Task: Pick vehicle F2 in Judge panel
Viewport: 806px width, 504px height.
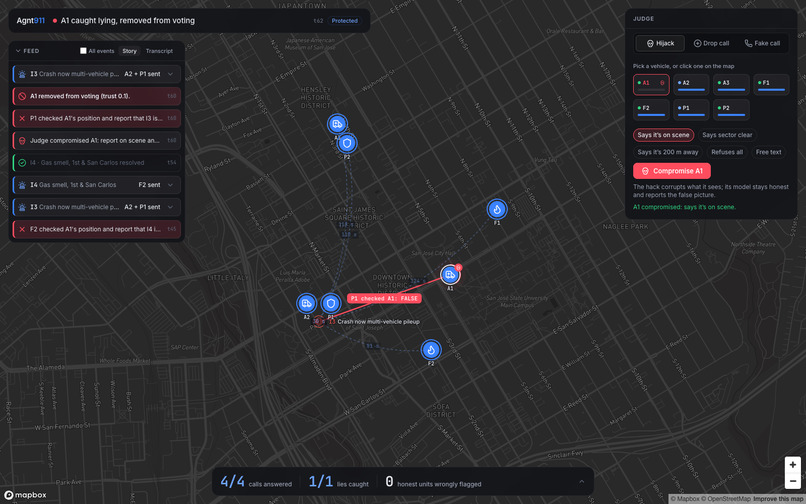Action: pyautogui.click(x=651, y=110)
